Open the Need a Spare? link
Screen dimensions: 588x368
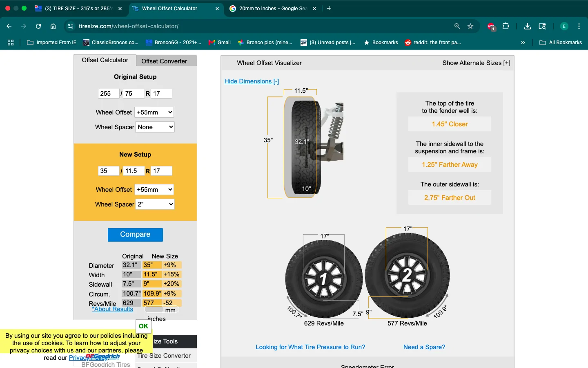(x=424, y=347)
